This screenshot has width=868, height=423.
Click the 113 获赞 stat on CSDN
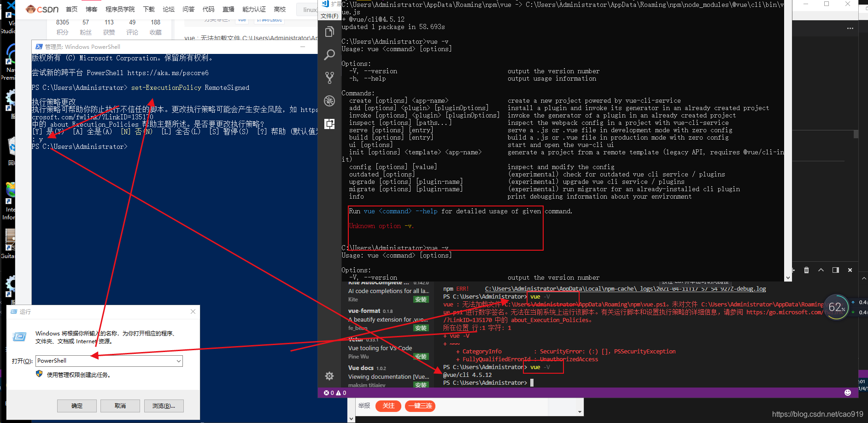coord(109,27)
